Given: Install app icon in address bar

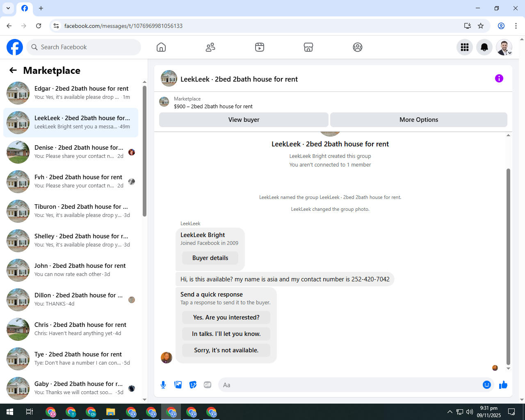Looking at the screenshot, I should pos(468,26).
